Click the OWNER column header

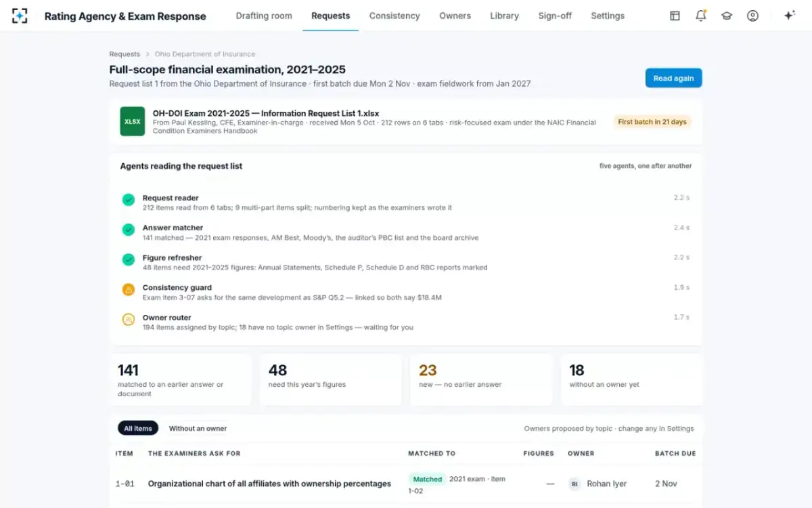pos(581,453)
